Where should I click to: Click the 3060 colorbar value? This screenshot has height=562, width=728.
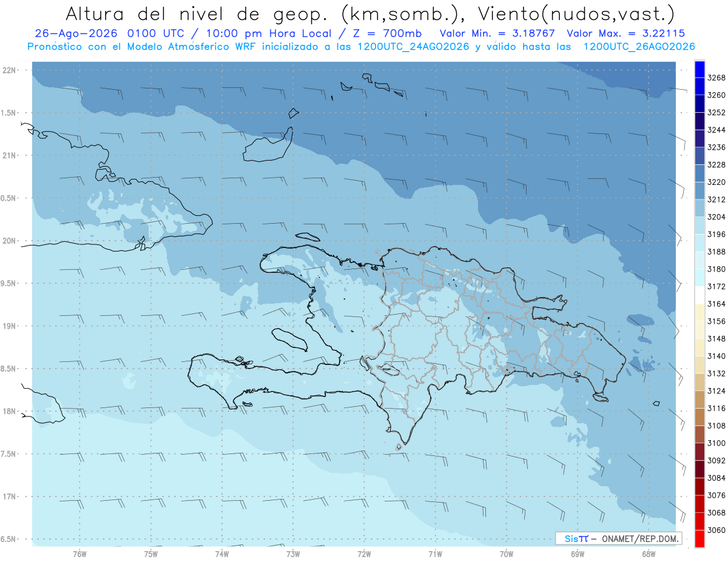coord(716,530)
